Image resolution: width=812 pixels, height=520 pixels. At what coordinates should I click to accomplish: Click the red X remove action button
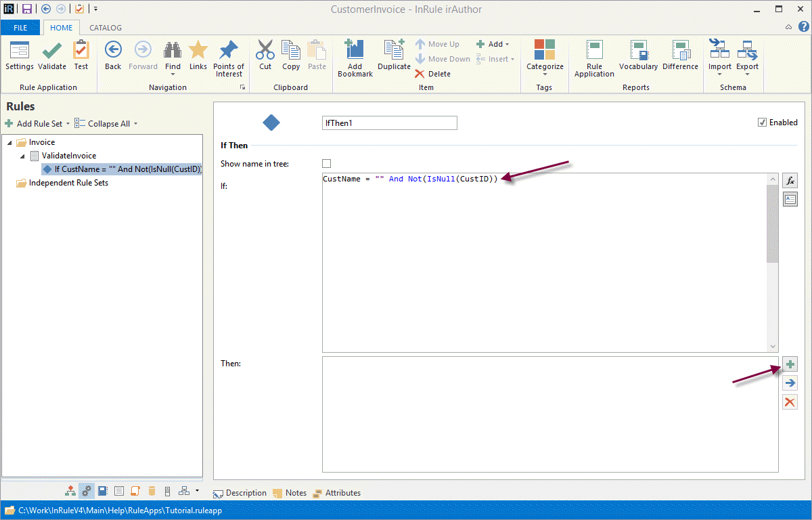pos(790,402)
